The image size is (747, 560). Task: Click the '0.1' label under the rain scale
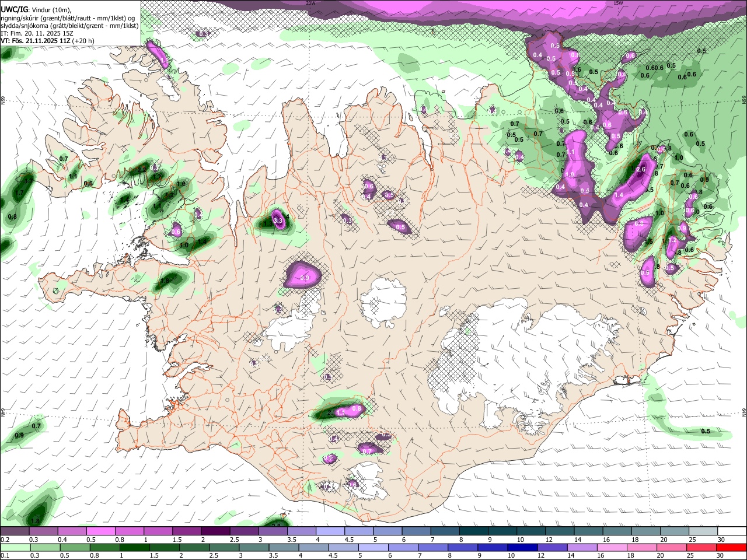(4, 556)
